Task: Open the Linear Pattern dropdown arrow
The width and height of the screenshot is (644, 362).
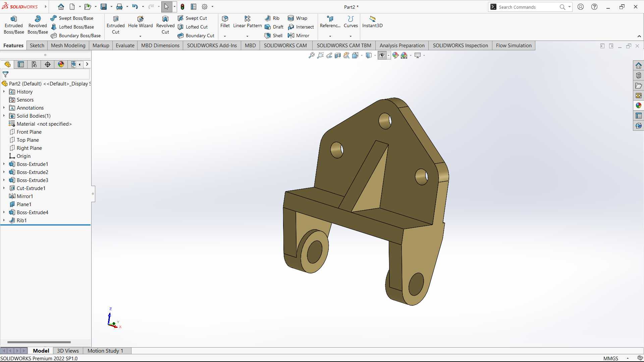Action: click(247, 36)
